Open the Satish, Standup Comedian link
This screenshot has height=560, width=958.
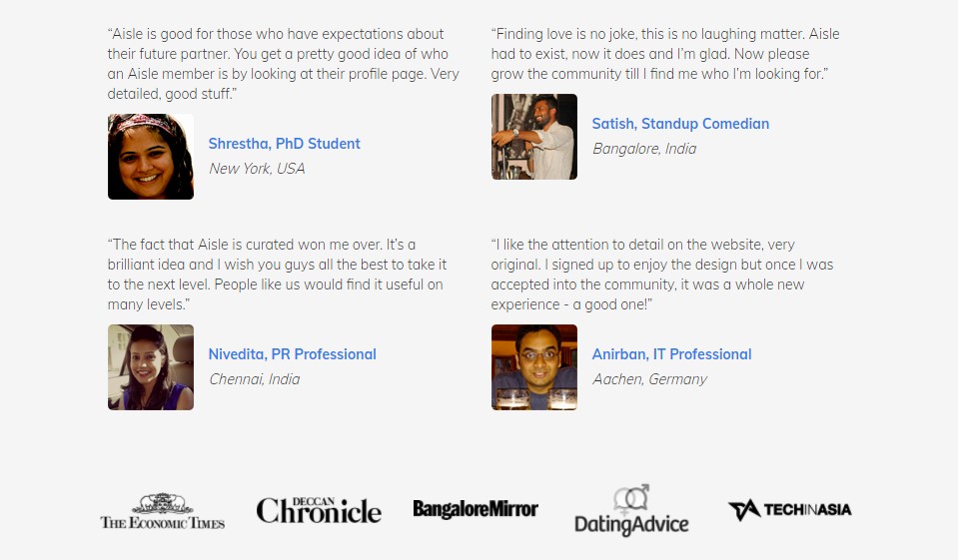(680, 124)
